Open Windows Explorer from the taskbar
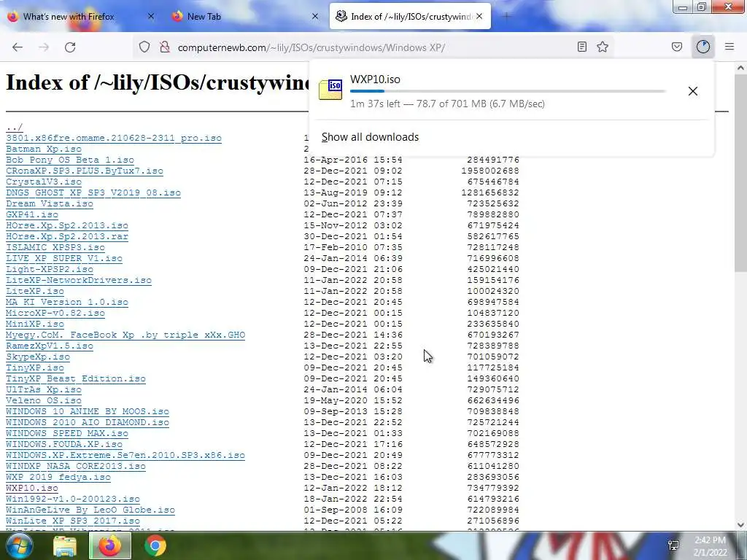This screenshot has width=747, height=560. click(65, 545)
